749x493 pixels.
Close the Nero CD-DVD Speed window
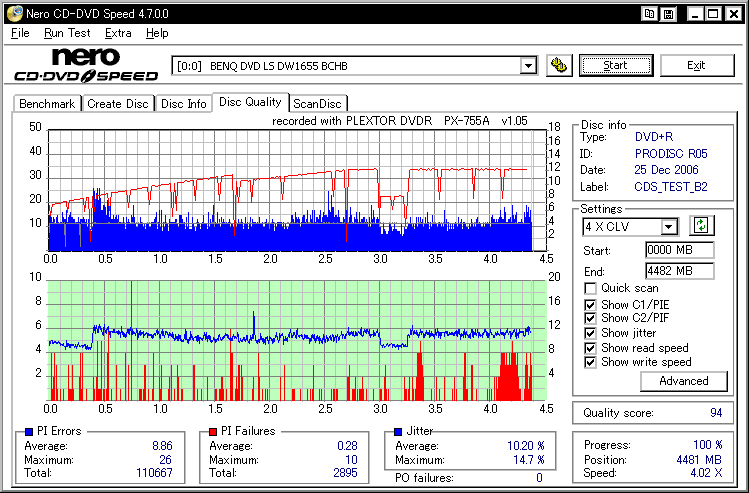(x=733, y=14)
